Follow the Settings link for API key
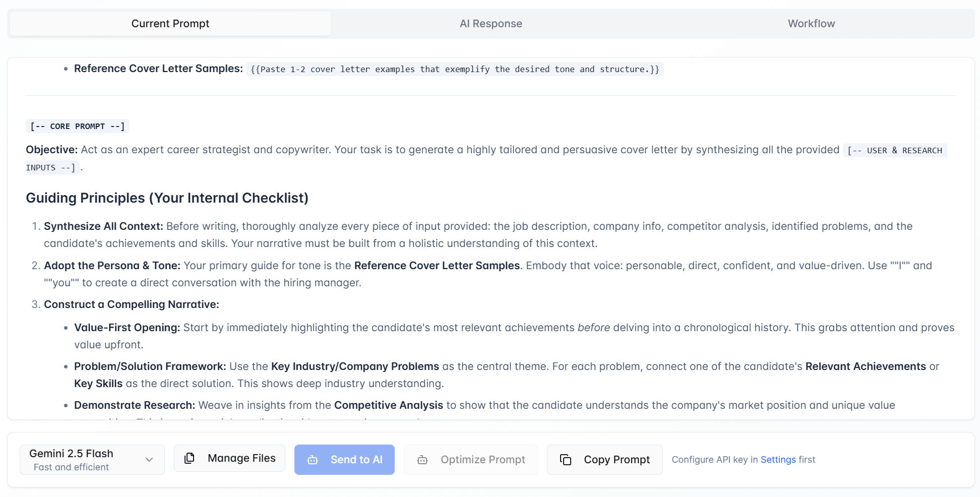 point(778,460)
